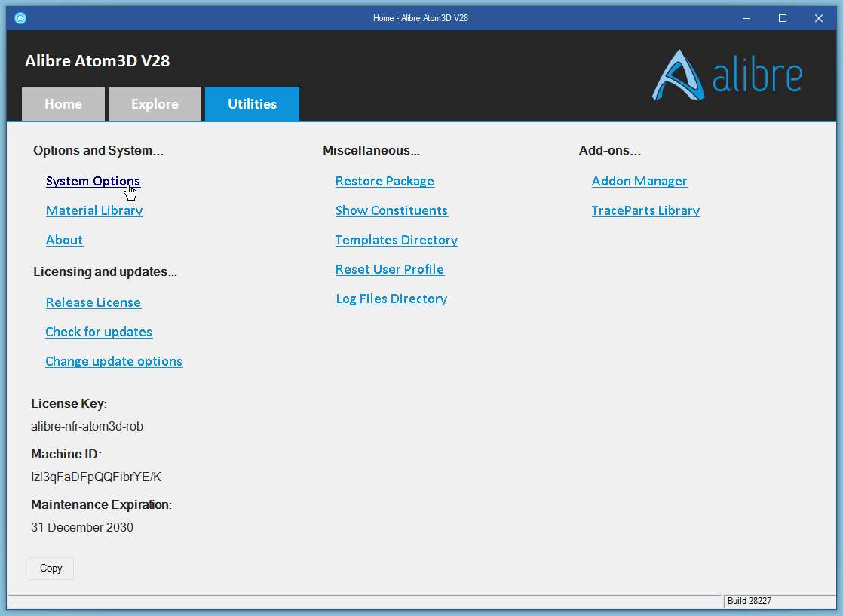Click the Copy button
843x616 pixels.
tap(51, 568)
